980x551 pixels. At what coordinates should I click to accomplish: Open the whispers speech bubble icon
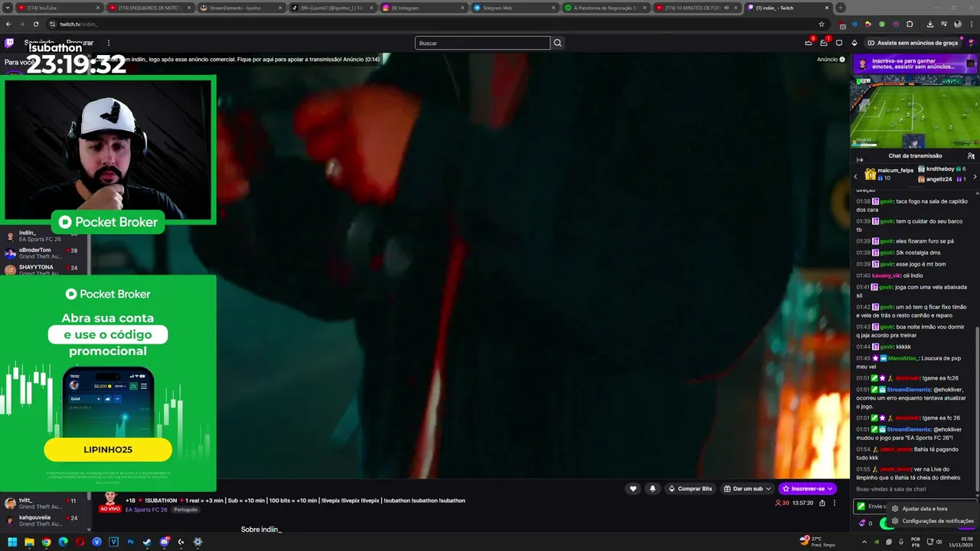tap(839, 43)
